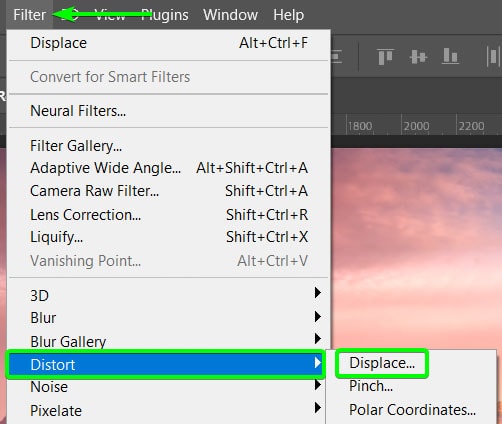Click the Align bottom edges icon
Viewport: 502px width, 424px height.
coord(450,56)
